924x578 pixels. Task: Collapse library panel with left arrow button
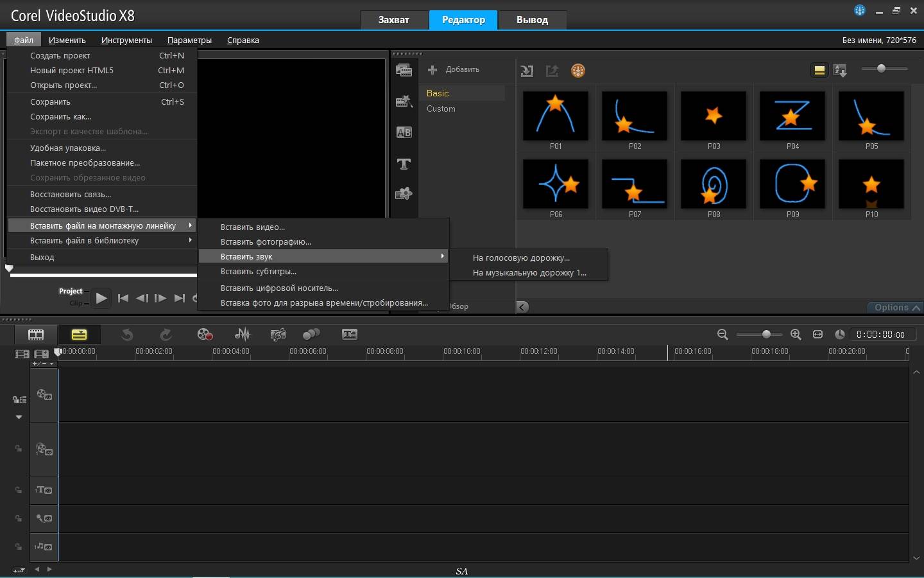522,307
